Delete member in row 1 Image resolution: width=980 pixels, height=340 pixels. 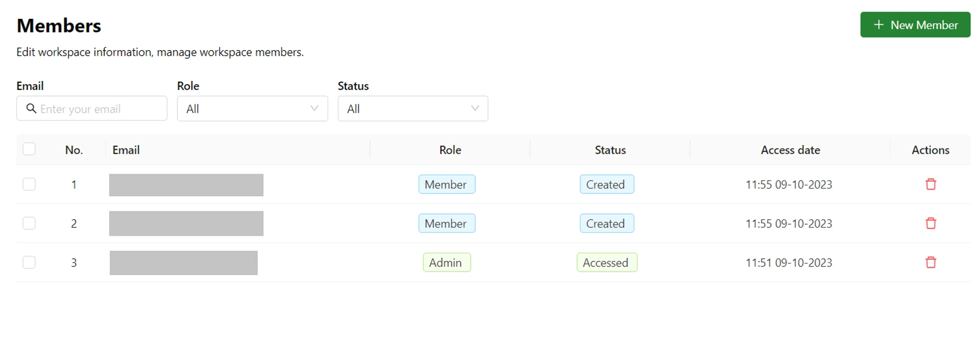(930, 184)
